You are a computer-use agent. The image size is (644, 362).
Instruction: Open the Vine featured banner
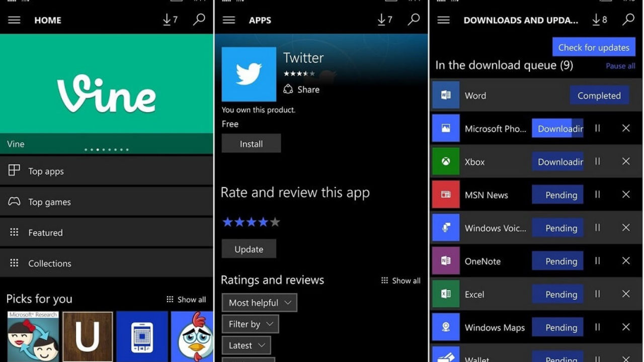coord(107,94)
